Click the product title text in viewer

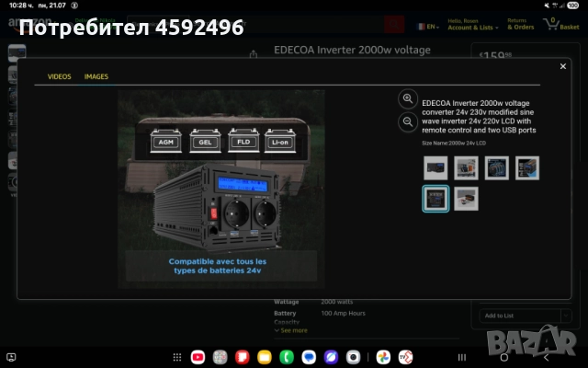pos(479,117)
